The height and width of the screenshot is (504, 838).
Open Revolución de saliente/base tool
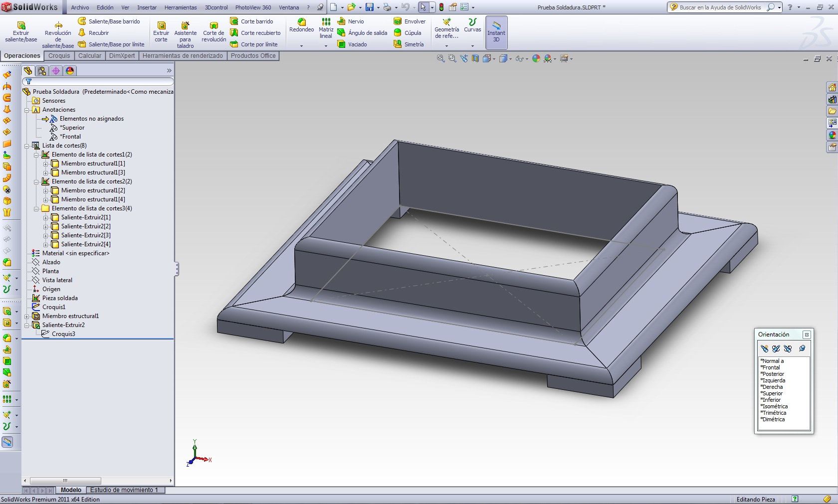tap(58, 35)
